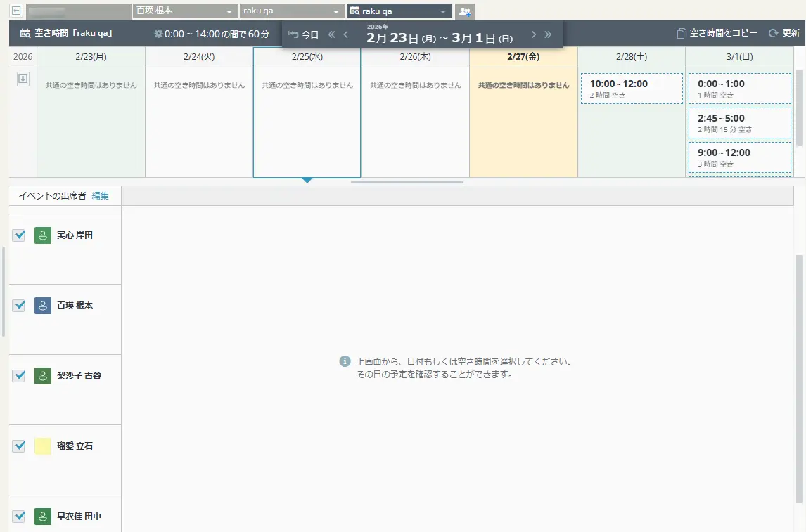806x532 pixels.
Task: Click 瑠愛 立石 yellow color swatch
Action: click(43, 446)
